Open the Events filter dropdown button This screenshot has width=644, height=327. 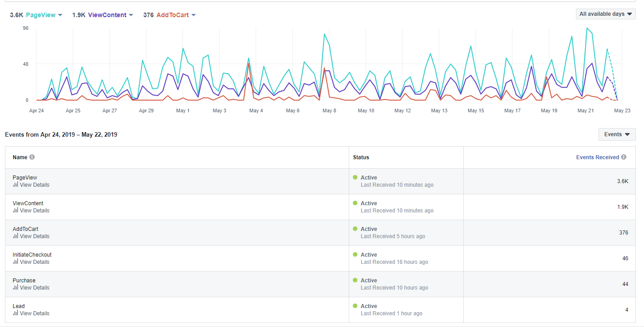(x=617, y=134)
